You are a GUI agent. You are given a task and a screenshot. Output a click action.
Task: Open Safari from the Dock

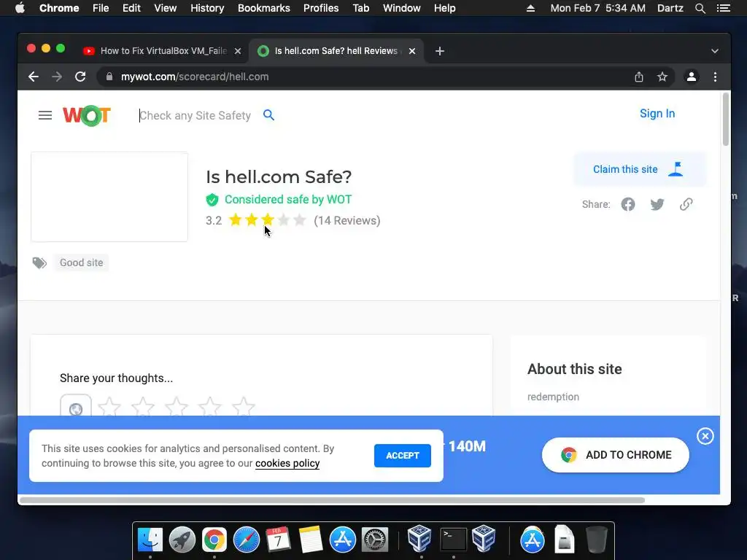(x=247, y=540)
